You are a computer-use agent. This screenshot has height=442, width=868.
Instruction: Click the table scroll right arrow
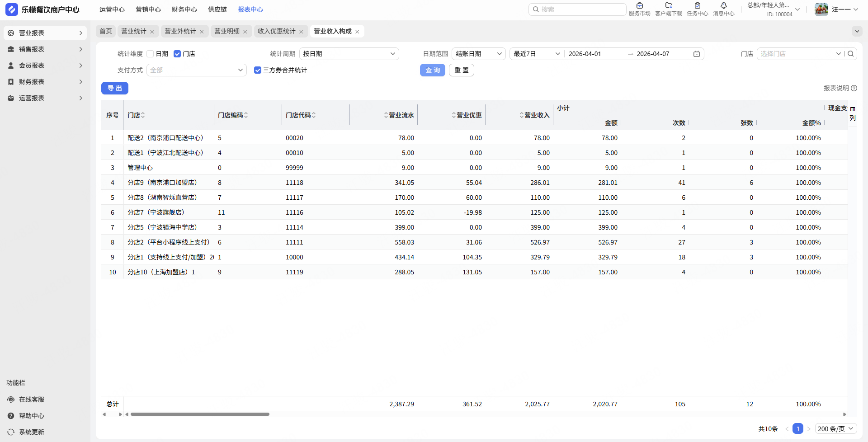844,414
